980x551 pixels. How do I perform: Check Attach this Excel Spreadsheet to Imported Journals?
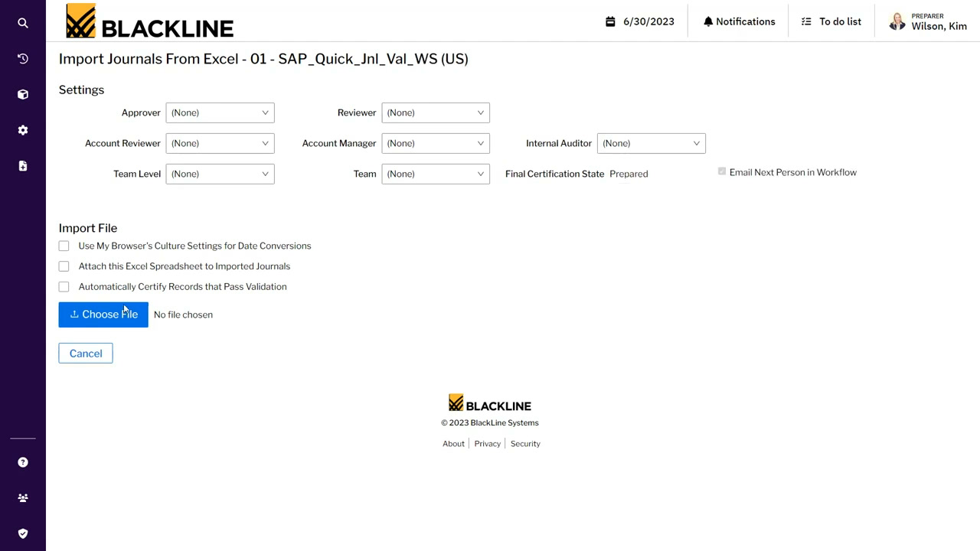click(64, 266)
